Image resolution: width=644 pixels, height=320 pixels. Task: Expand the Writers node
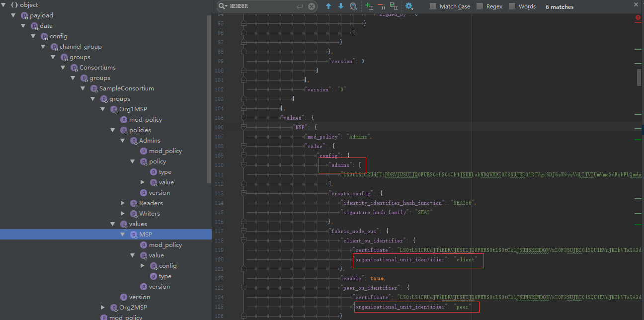(123, 214)
